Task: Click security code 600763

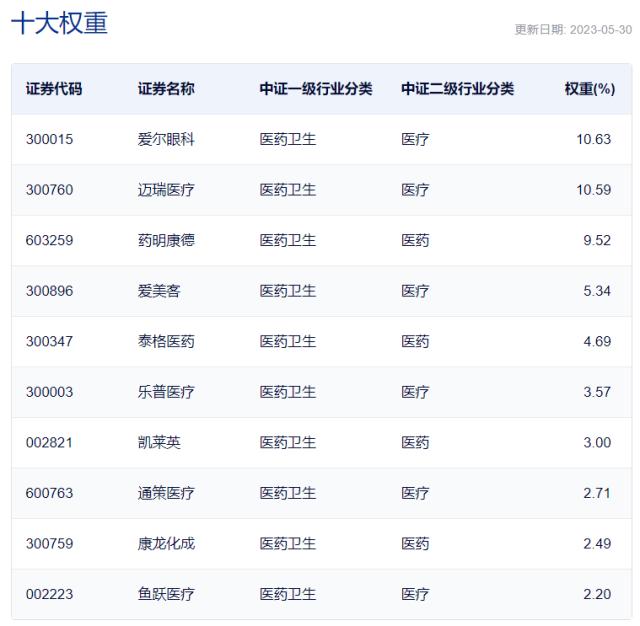Action: point(49,493)
